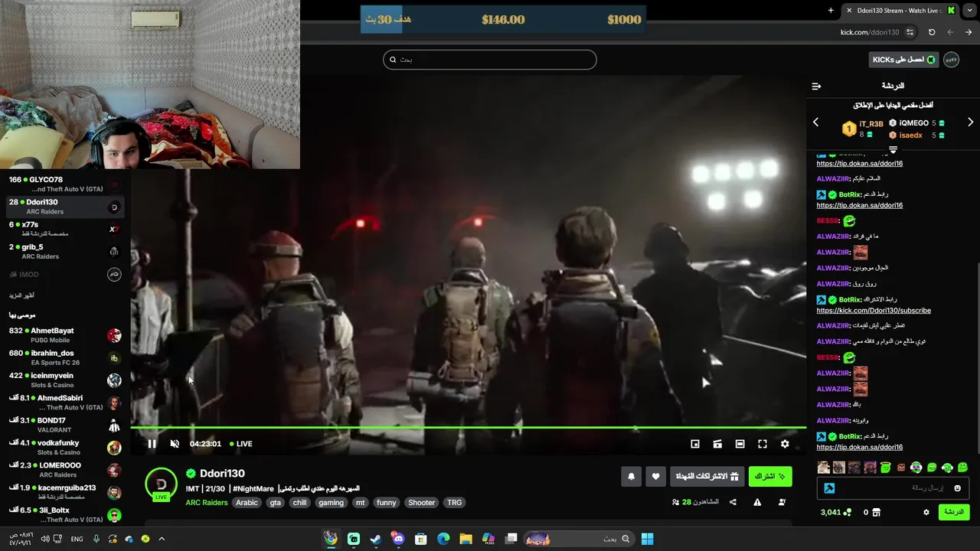The width and height of the screenshot is (980, 551).
Task: Type in chat message input field
Action: point(892,488)
